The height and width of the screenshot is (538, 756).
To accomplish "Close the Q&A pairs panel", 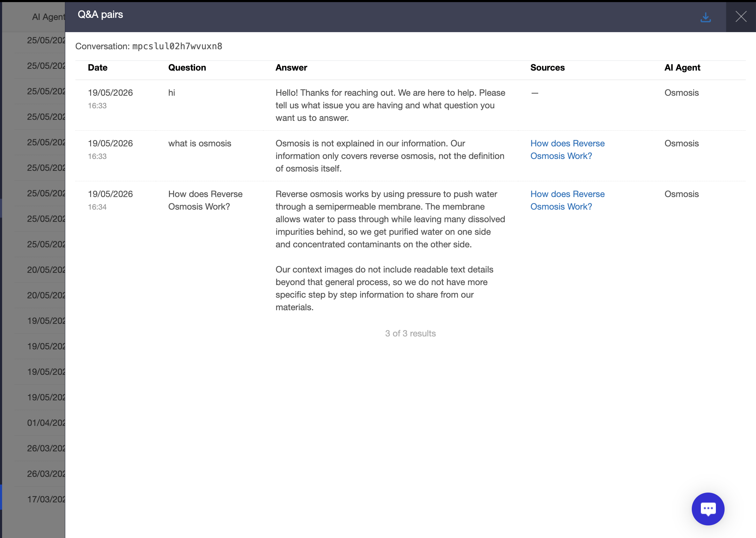I will pyautogui.click(x=741, y=16).
